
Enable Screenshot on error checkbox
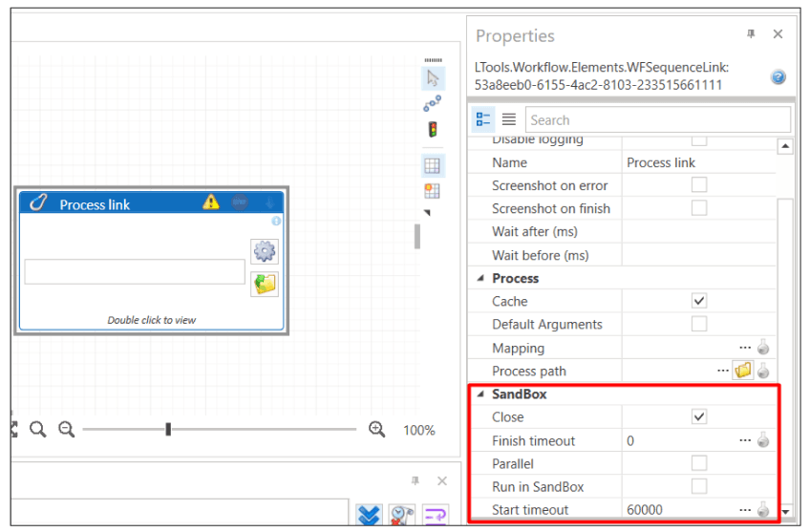click(x=699, y=185)
